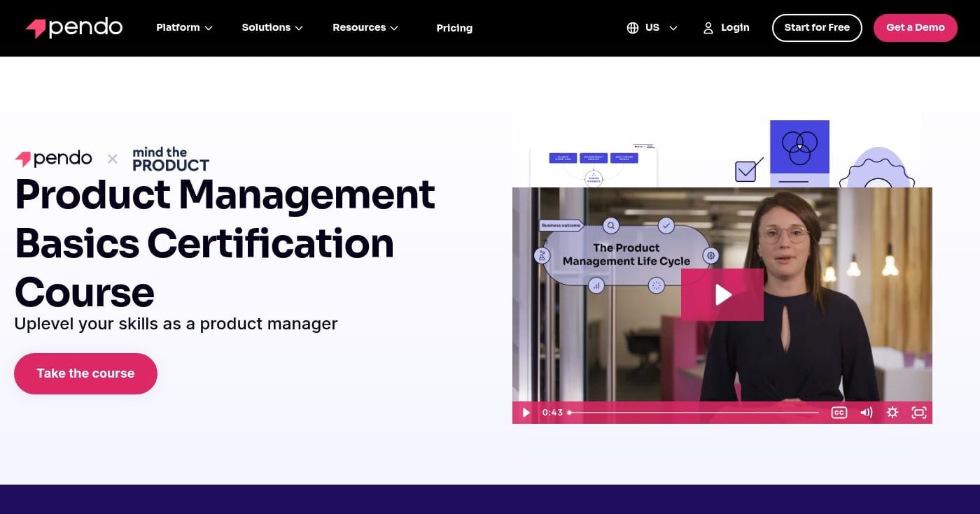Mute the video volume

(x=867, y=413)
